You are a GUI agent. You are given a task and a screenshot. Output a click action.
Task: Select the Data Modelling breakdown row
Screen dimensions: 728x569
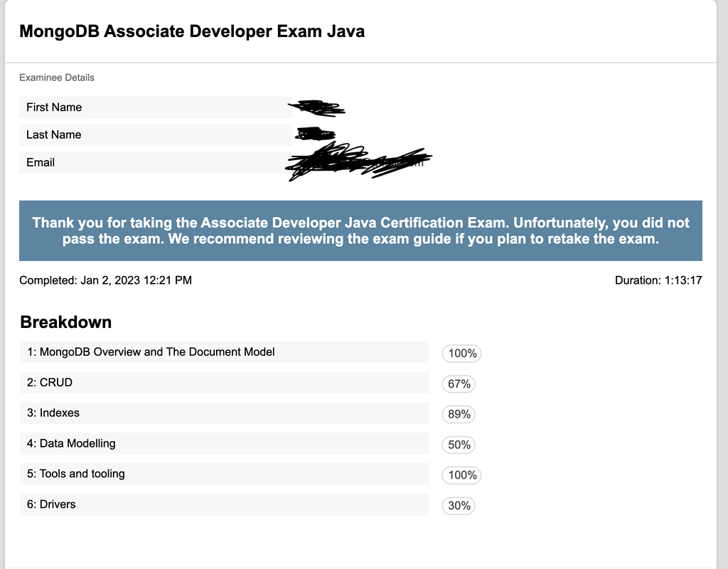[224, 444]
